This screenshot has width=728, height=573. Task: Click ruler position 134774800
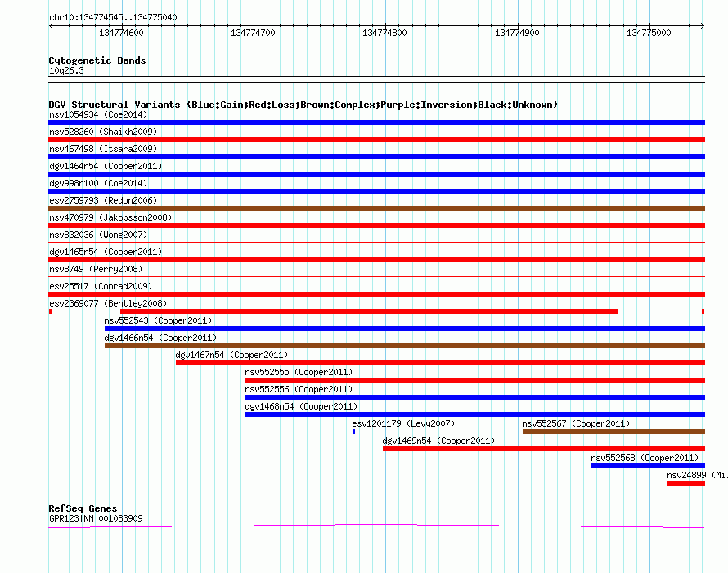point(384,33)
